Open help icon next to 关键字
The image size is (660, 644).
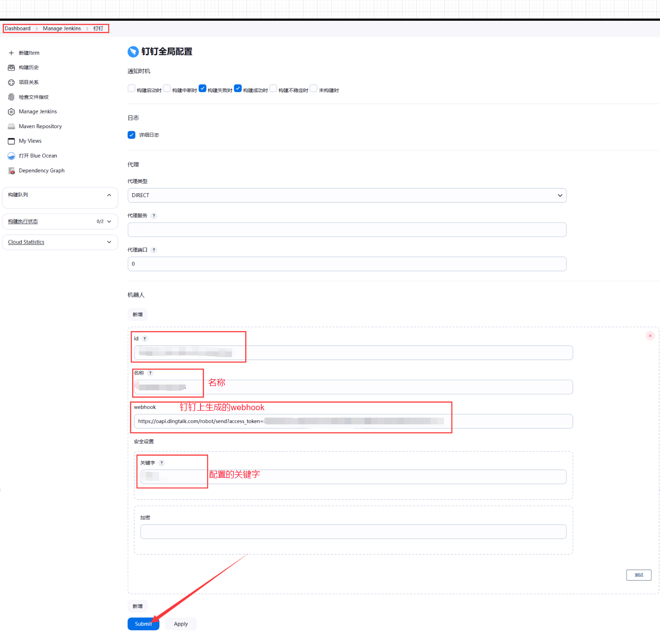[x=162, y=463]
